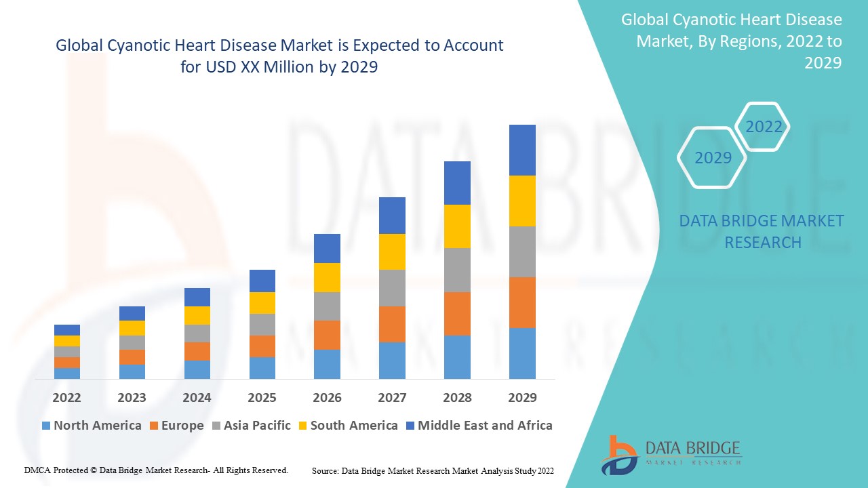Screen dimensions: 868x488
Task: Click the 2028 bar's yellow segment
Action: coord(457,226)
